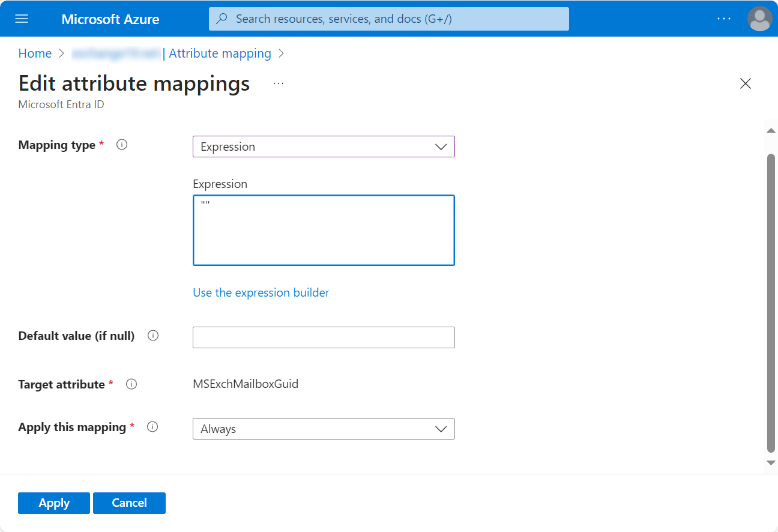Open the top-bar more options ellipsis
The image size is (778, 532).
pyautogui.click(x=724, y=19)
